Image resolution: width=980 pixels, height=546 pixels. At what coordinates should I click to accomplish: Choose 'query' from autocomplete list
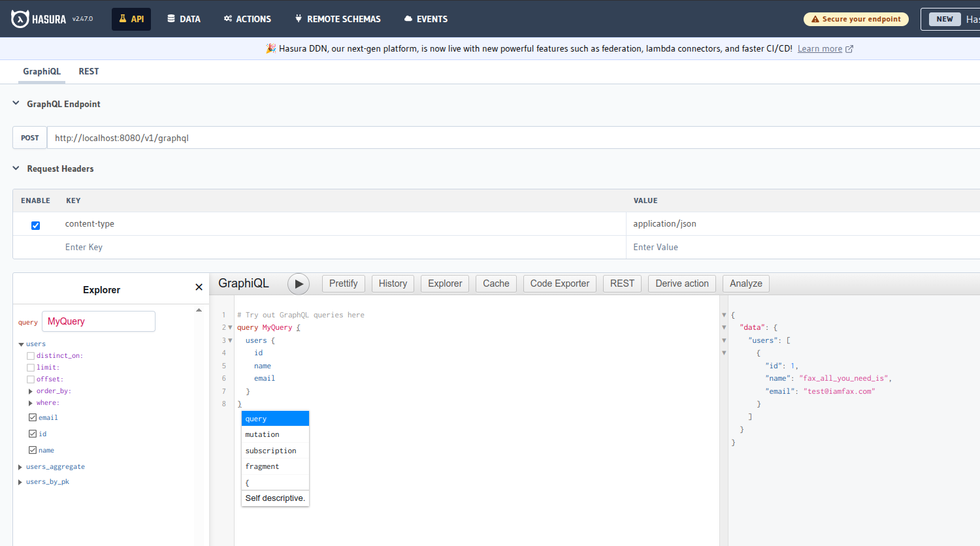coord(275,419)
